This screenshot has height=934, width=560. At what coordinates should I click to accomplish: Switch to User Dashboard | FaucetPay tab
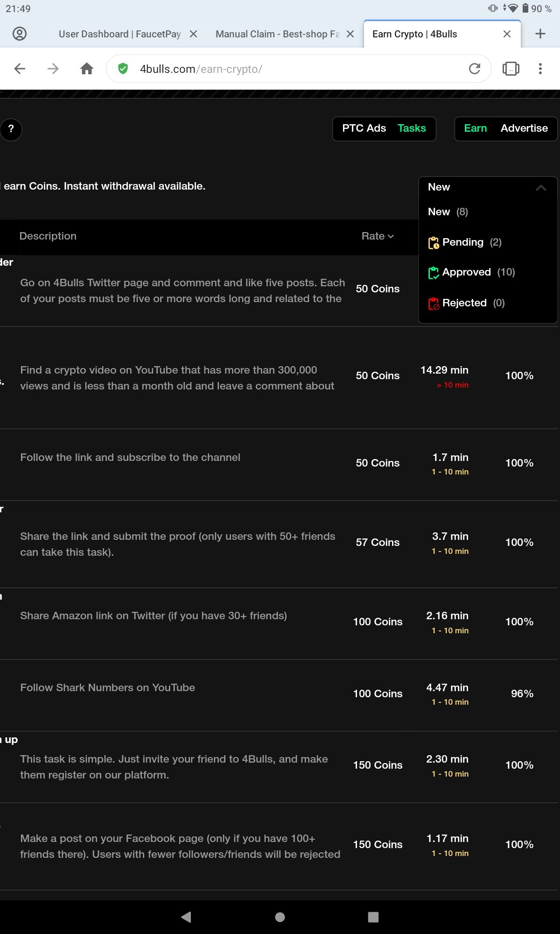[119, 34]
